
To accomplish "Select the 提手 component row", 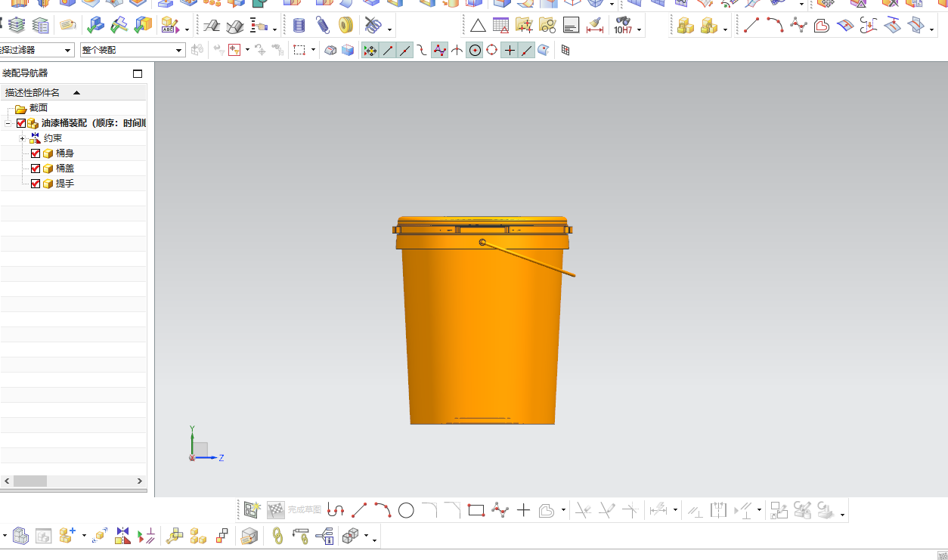I will pos(73,184).
